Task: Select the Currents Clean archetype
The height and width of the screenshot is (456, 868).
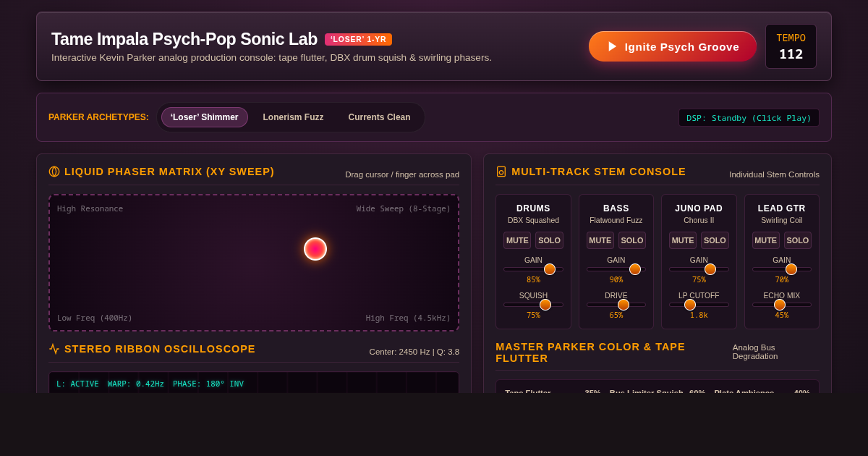Action: pos(379,117)
